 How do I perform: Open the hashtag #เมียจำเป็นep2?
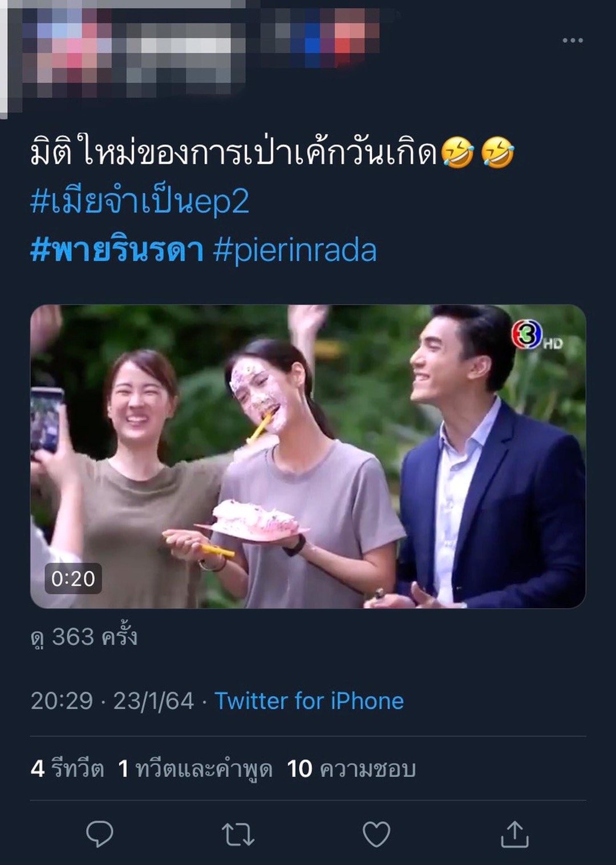(x=140, y=201)
